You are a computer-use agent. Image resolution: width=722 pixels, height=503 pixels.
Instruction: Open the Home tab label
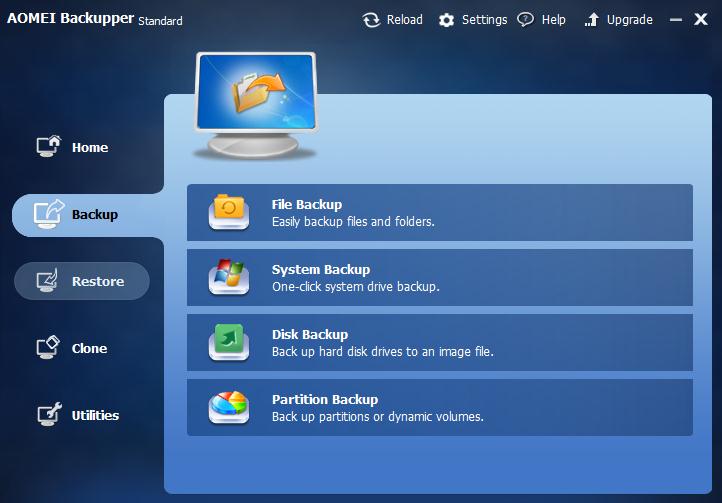click(90, 147)
